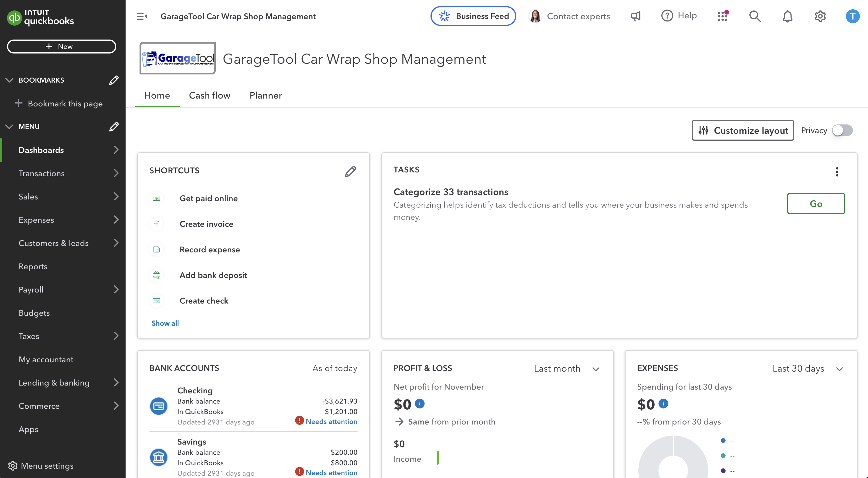Switch to the Cash flow tab
Screen dimensions: 868x478
click(210, 95)
